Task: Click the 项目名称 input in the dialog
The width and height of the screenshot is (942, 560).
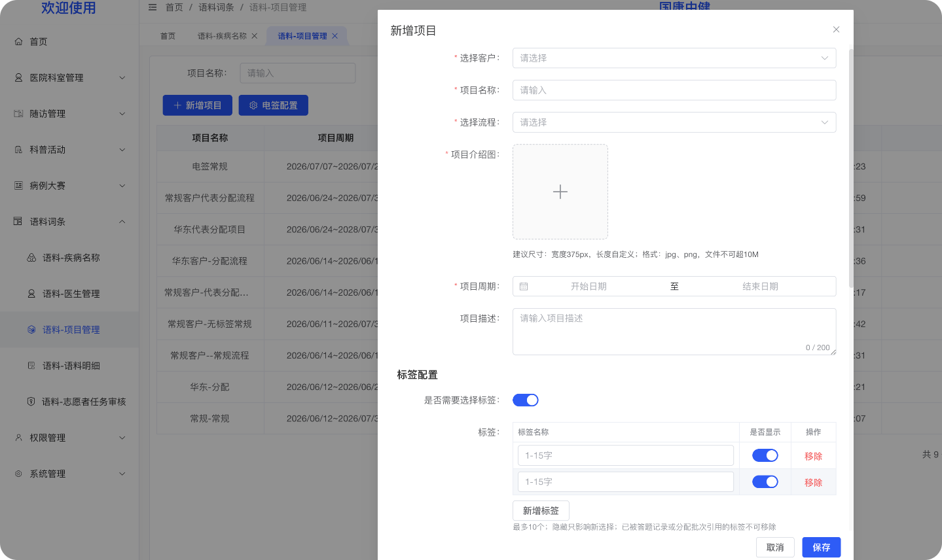Action: pos(674,90)
